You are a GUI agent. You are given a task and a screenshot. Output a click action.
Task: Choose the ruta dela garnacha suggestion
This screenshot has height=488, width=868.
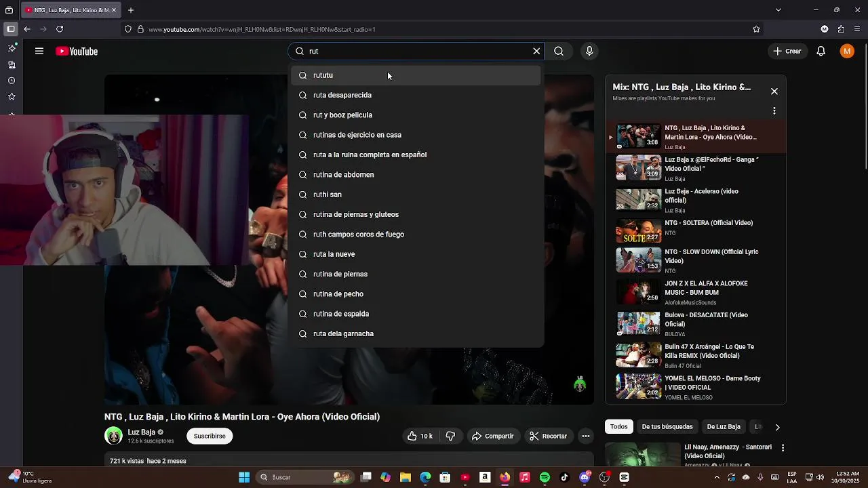tap(416, 334)
